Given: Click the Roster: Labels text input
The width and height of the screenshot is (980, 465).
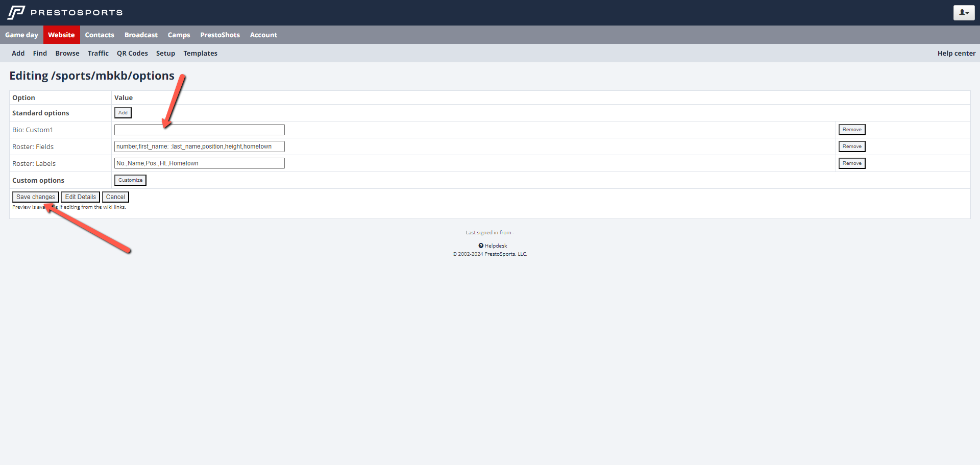Looking at the screenshot, I should coord(199,163).
